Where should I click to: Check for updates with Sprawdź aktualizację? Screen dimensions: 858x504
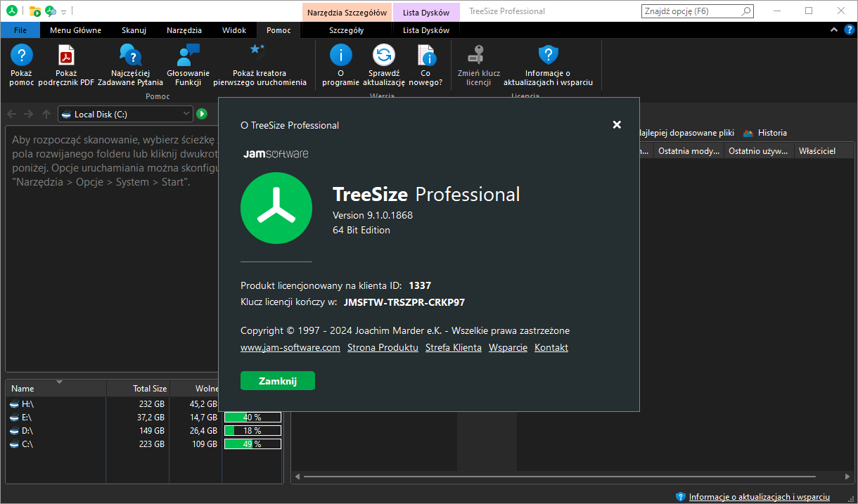coord(384,55)
